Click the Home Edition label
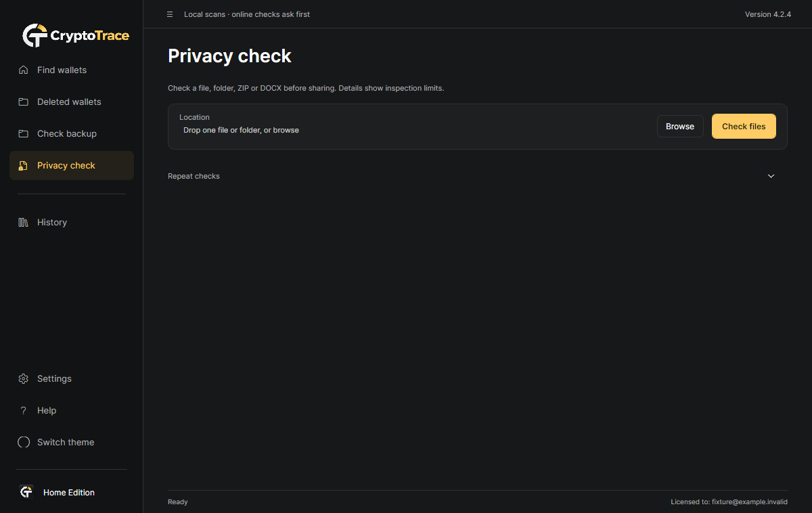 (x=69, y=492)
